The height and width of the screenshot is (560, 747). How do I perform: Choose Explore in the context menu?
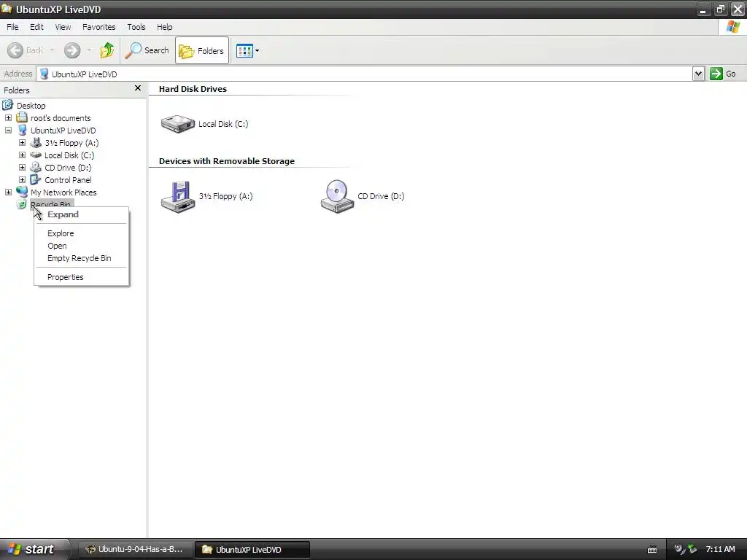(82, 233)
